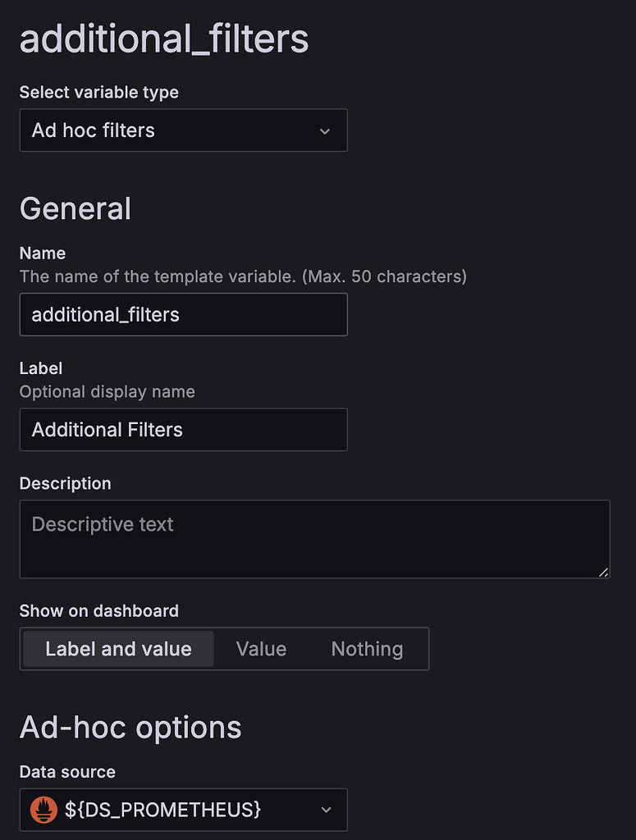This screenshot has width=636, height=840.
Task: Click the Description text area
Action: [x=314, y=539]
